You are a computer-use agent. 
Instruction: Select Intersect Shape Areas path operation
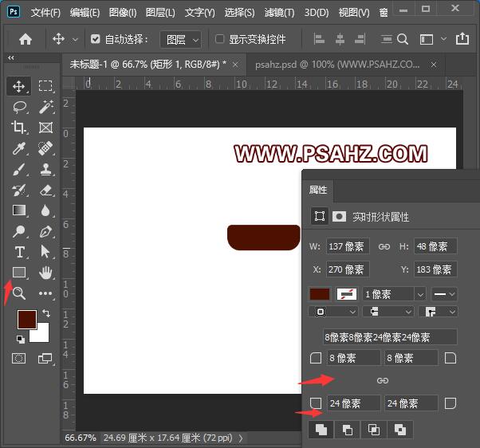pos(374,430)
